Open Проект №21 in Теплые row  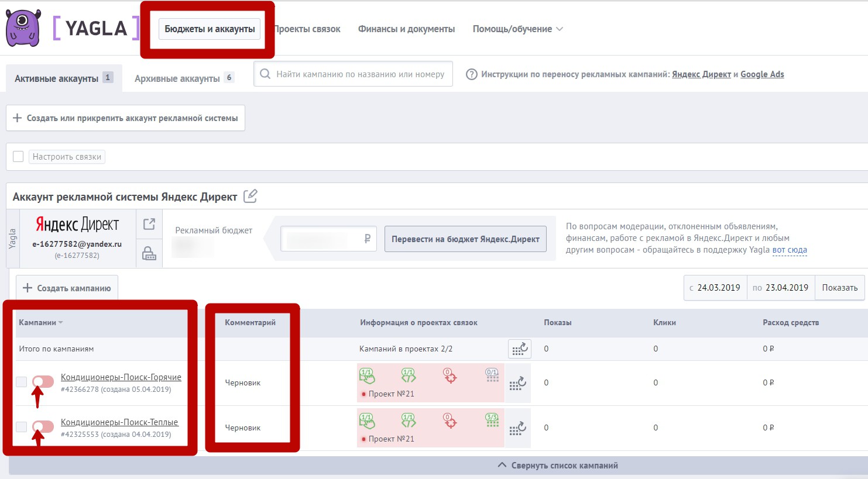click(391, 439)
